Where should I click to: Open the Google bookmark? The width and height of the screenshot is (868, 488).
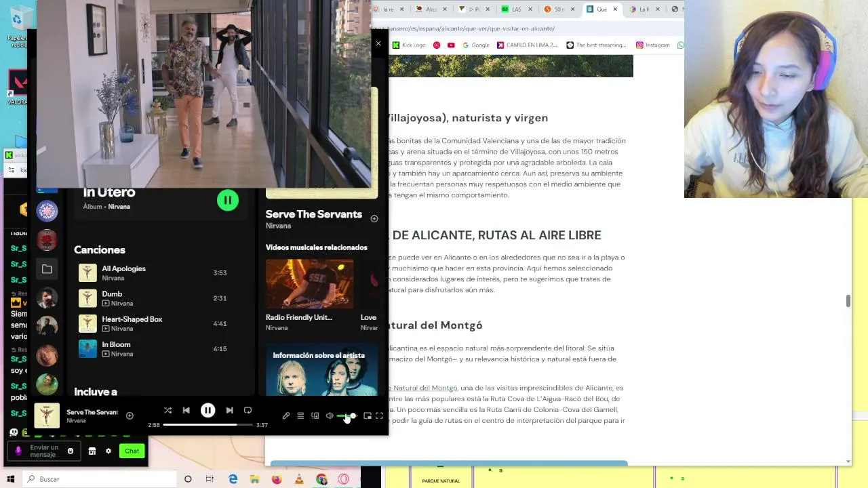pos(476,45)
